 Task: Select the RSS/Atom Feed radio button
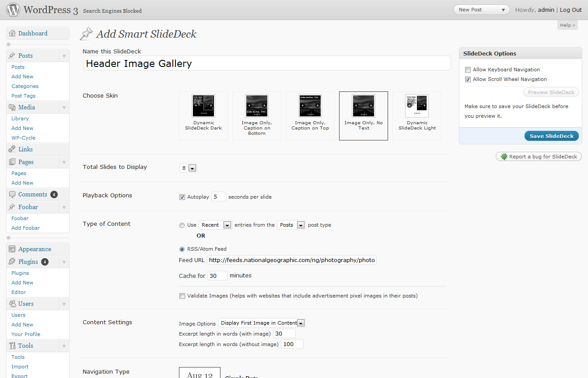click(x=182, y=249)
